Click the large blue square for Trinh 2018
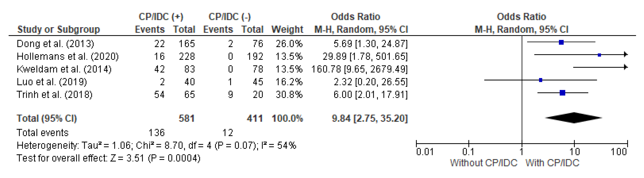Viewport: 644px width, 178px height. pyautogui.click(x=563, y=93)
